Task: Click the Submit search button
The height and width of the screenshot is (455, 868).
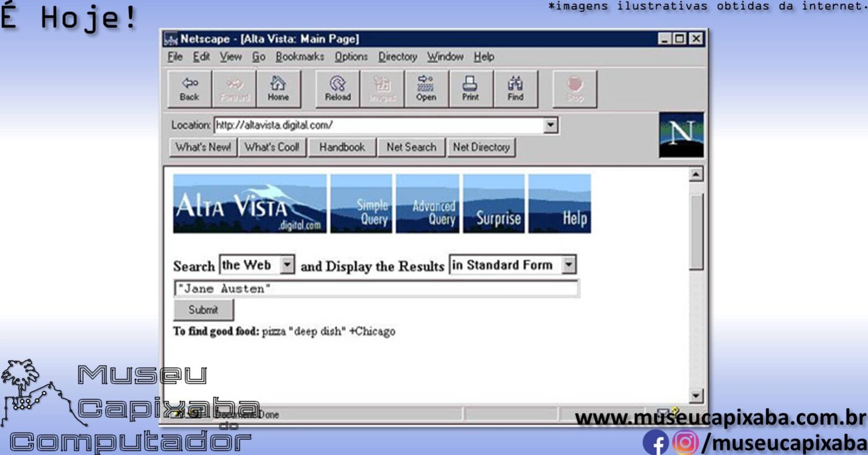Action: (204, 310)
